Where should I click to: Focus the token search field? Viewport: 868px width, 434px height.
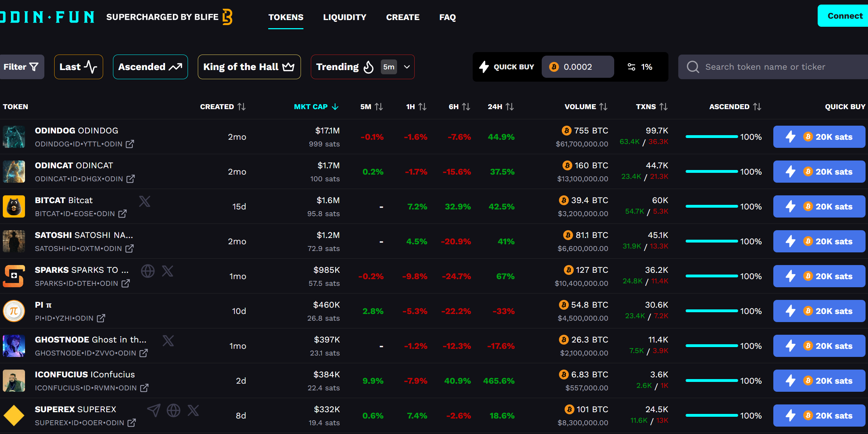pos(773,67)
